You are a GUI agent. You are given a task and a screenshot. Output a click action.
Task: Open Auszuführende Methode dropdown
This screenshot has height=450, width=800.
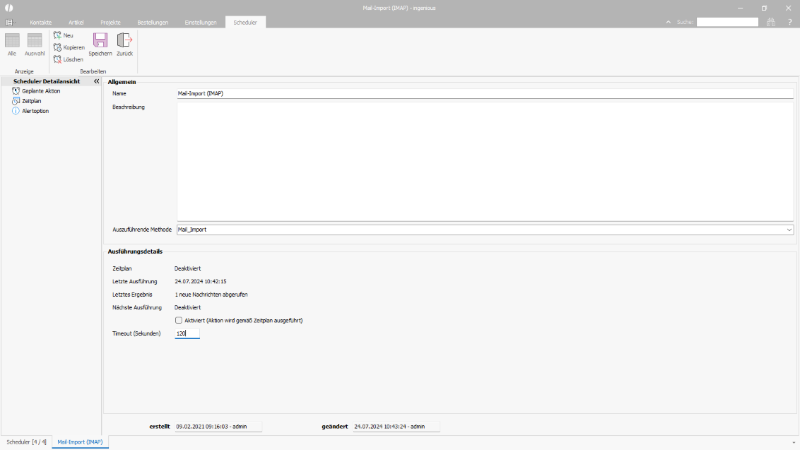click(789, 229)
